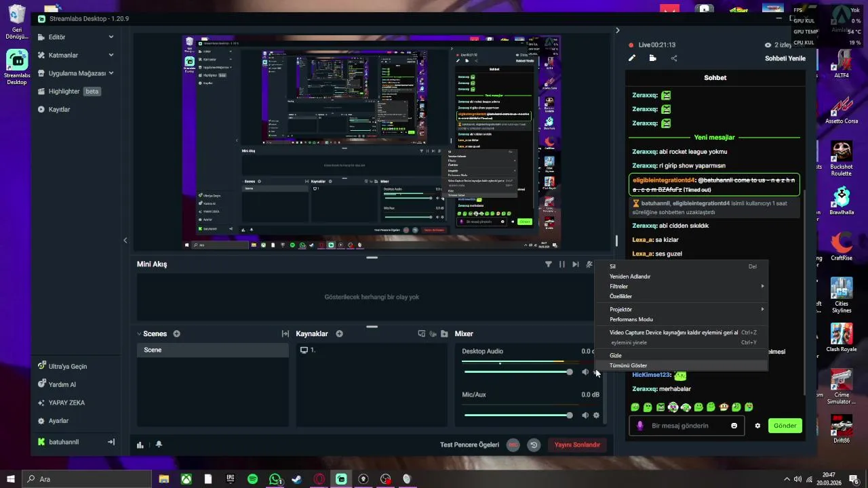Click the Windows taskbar Ara search box
This screenshot has height=488, width=868.
pos(87,479)
